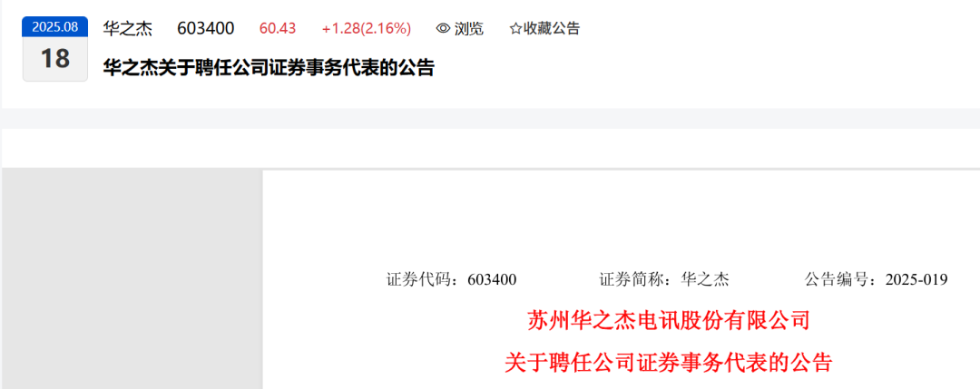Open the 华之杰 stock name in header
Screen dimensions: 980x389
point(128,28)
